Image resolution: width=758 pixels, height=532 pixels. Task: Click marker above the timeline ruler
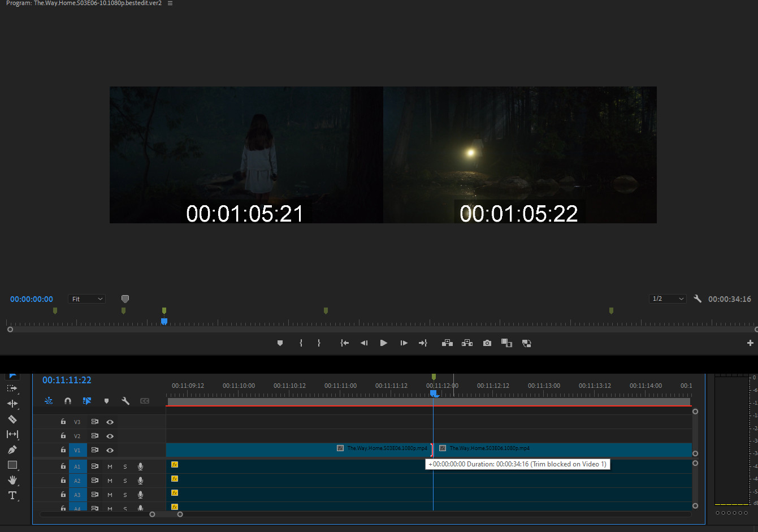tap(434, 377)
